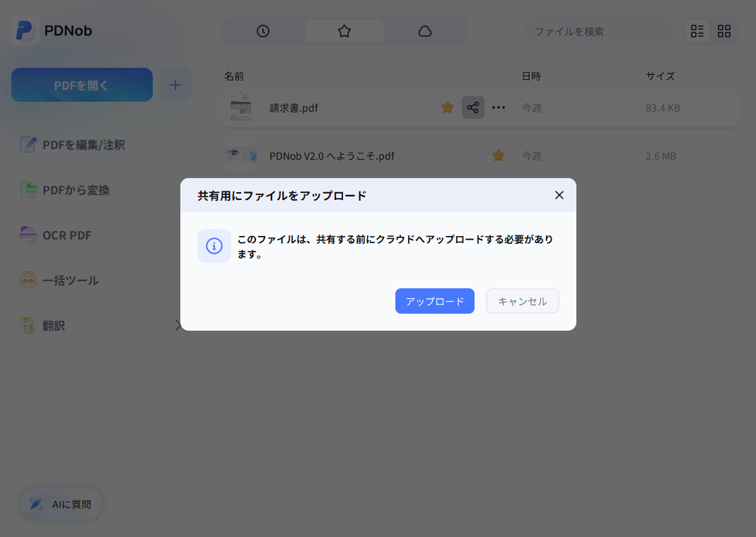Click the サイズ column header

[660, 76]
